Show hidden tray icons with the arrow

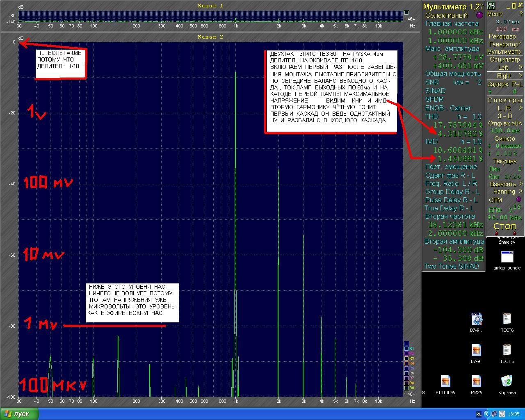pyautogui.click(x=486, y=414)
